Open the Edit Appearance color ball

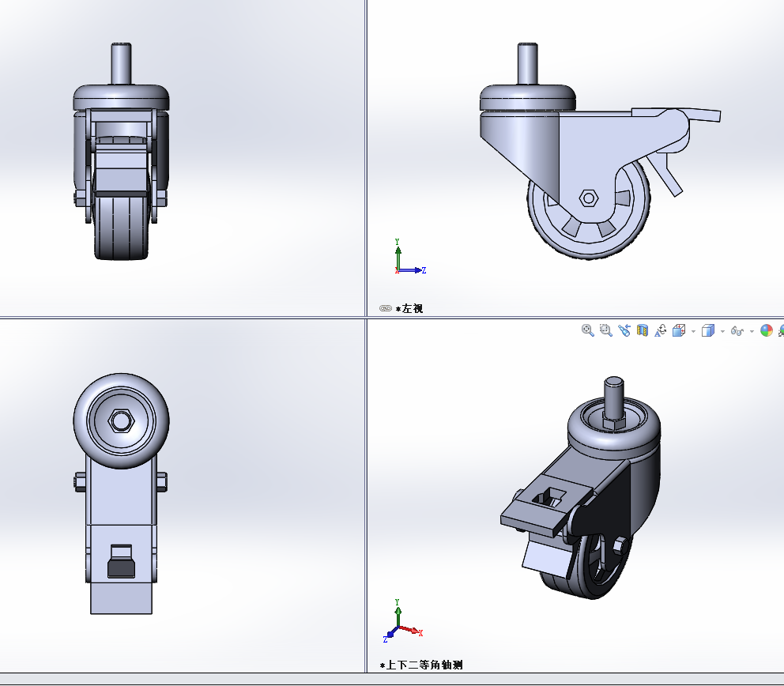[x=767, y=330]
